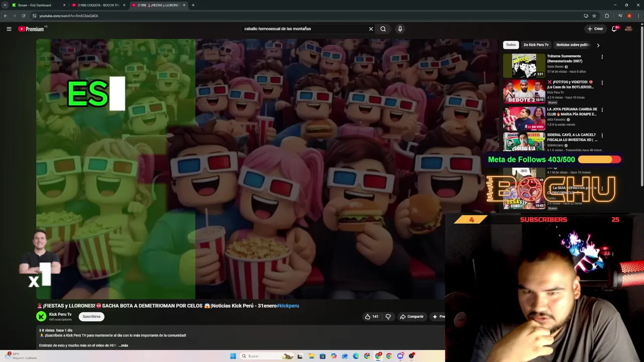Bookmark this page with the star
The height and width of the screenshot is (362, 644).
click(x=594, y=16)
